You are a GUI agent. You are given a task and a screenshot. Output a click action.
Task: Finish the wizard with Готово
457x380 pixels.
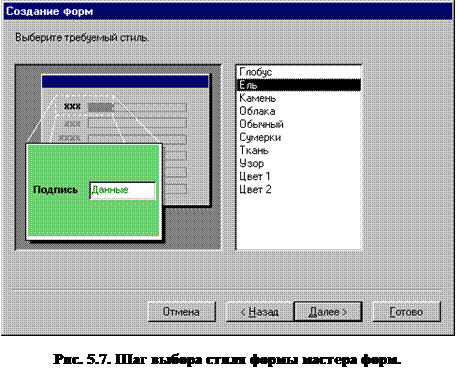pos(406,312)
